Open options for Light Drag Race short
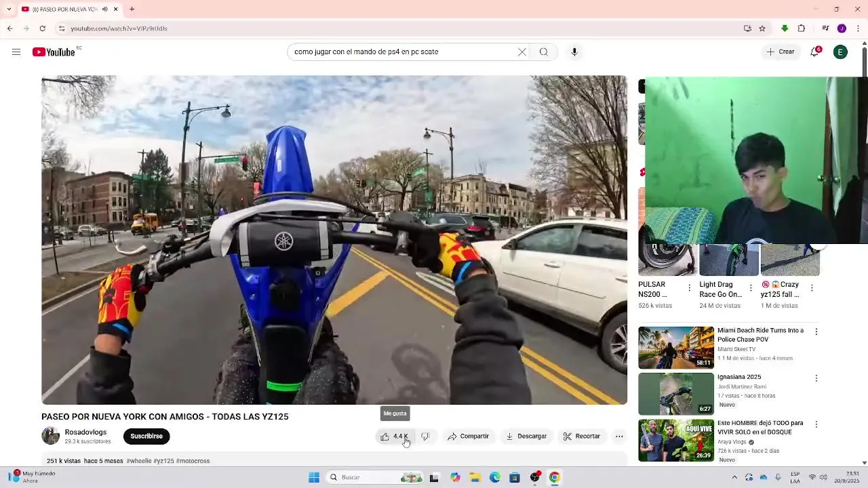Image resolution: width=868 pixels, height=488 pixels. tap(751, 288)
